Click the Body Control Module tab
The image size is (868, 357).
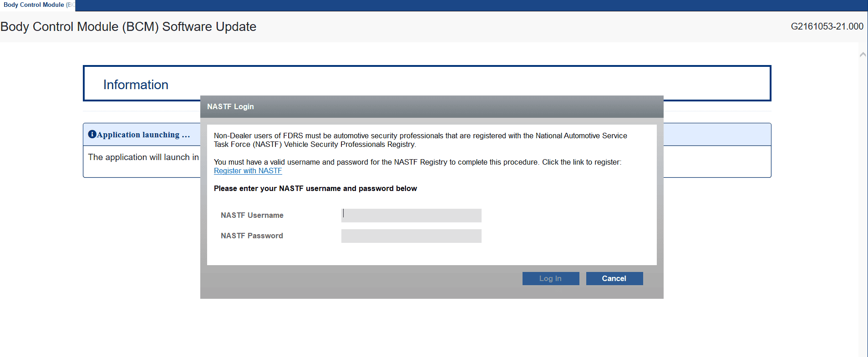(37, 5)
